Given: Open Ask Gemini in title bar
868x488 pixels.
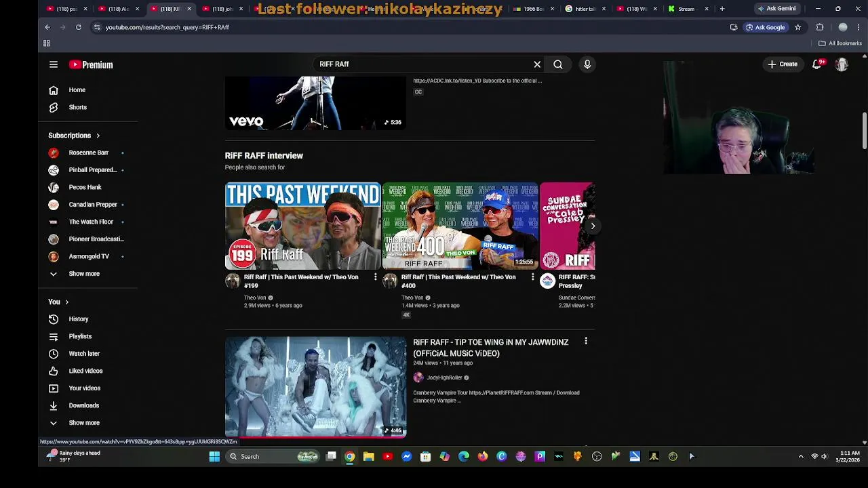Looking at the screenshot, I should [x=776, y=9].
